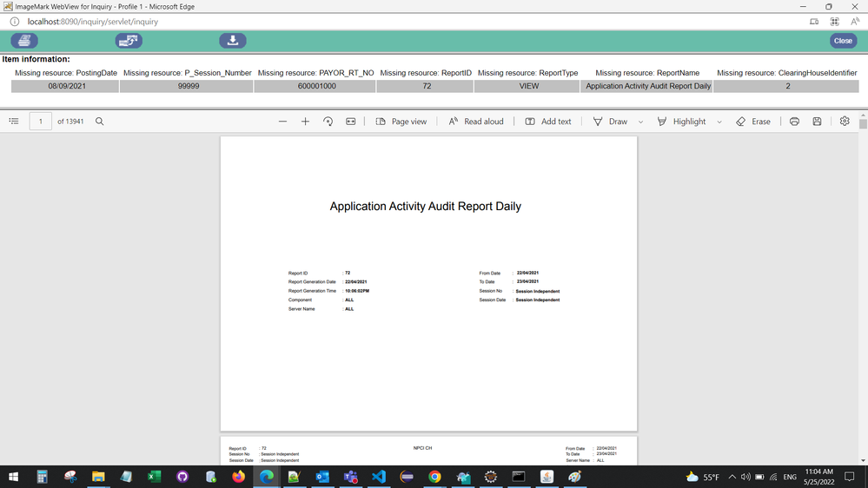Print the PDF from PDF toolbar
This screenshot has width=868, height=488.
794,122
